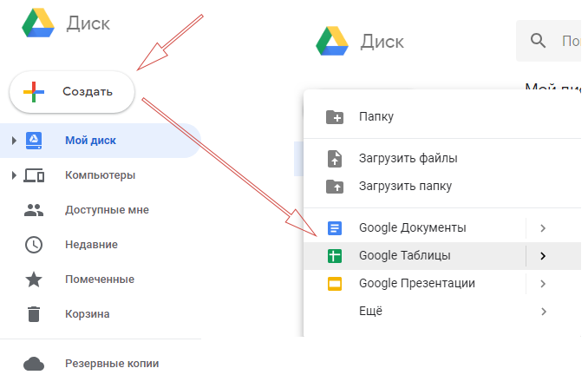This screenshot has width=588, height=388.
Task: Open the Google Презентации submenu arrow
Action: click(543, 284)
